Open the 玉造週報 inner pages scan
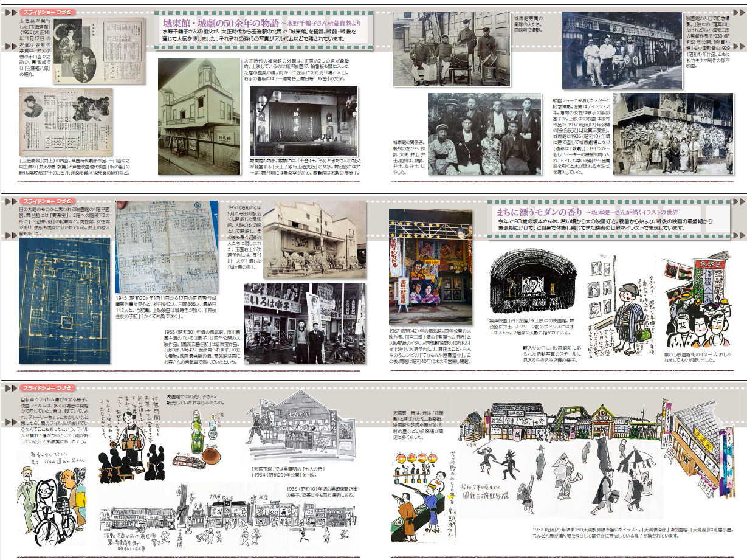 click(x=66, y=122)
